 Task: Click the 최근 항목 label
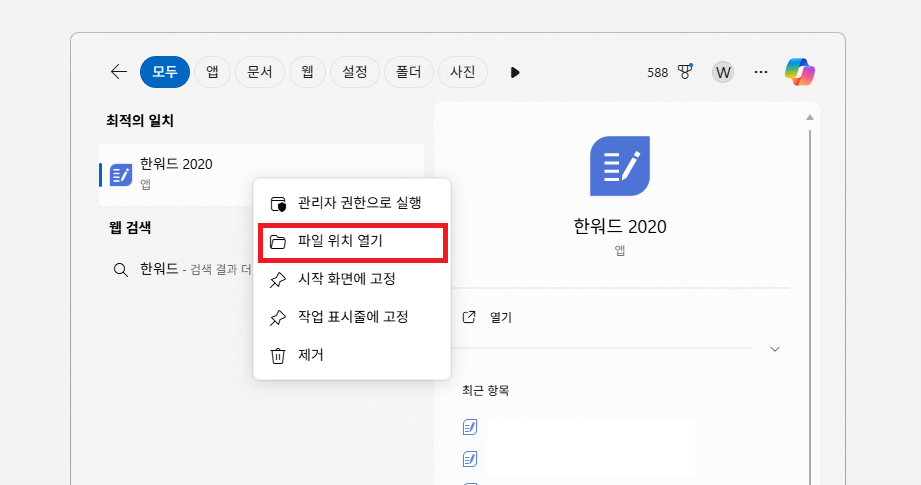point(485,390)
